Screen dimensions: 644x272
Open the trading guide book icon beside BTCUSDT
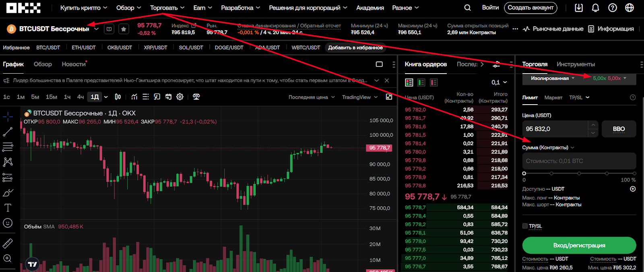[x=109, y=29]
